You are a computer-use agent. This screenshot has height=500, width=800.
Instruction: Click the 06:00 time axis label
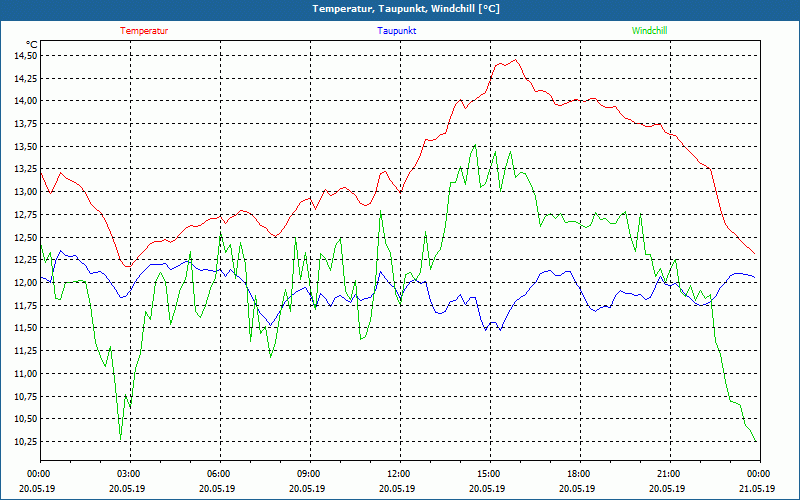pyautogui.click(x=220, y=474)
